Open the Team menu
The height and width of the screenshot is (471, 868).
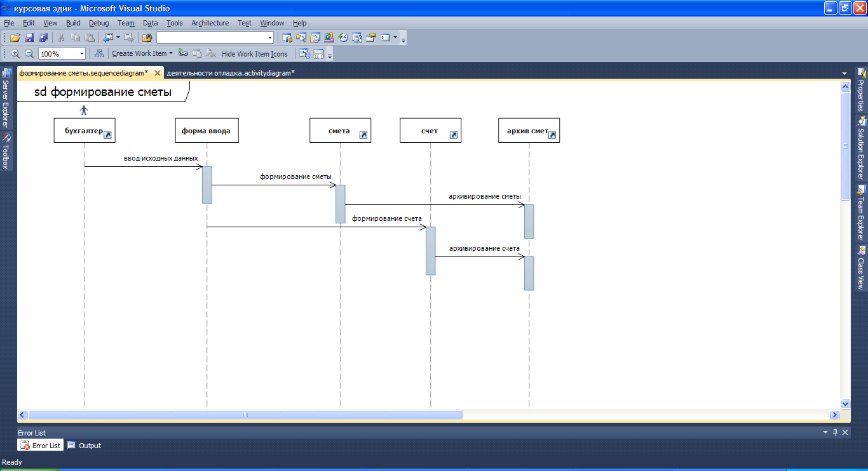126,23
